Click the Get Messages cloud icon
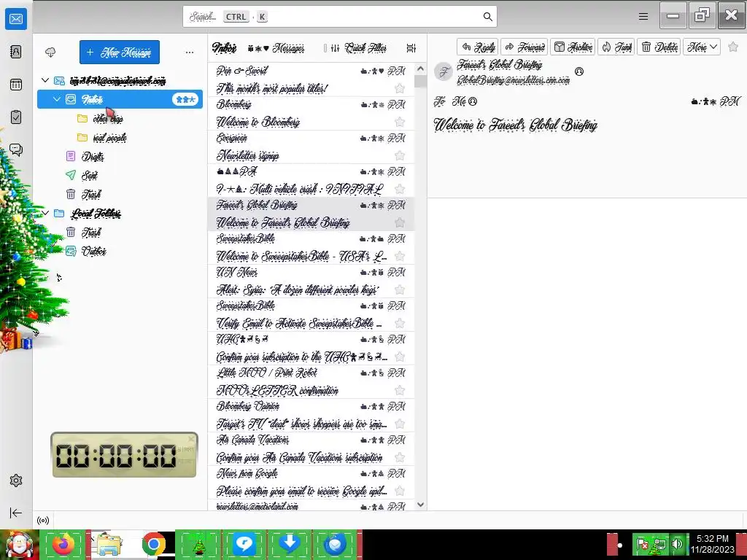Screen dimensions: 747x560 pyautogui.click(x=50, y=52)
